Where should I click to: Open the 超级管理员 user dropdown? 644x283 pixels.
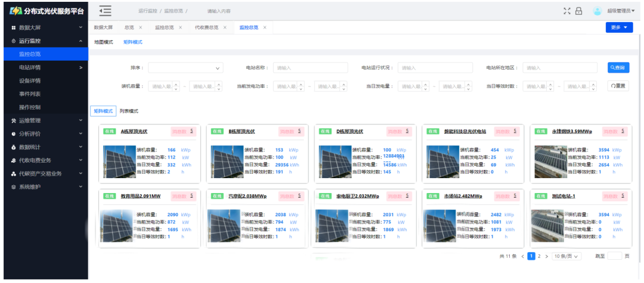click(x=621, y=11)
